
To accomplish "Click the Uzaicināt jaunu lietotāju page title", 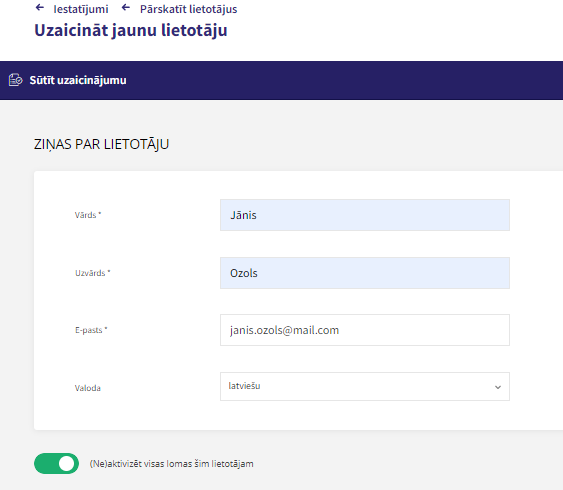I will (x=131, y=30).
